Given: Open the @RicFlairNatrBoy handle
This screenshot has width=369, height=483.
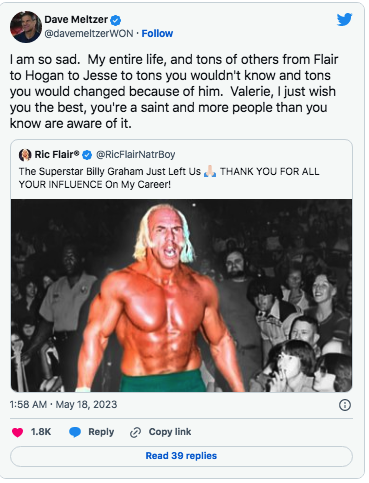Looking at the screenshot, I should click(136, 154).
